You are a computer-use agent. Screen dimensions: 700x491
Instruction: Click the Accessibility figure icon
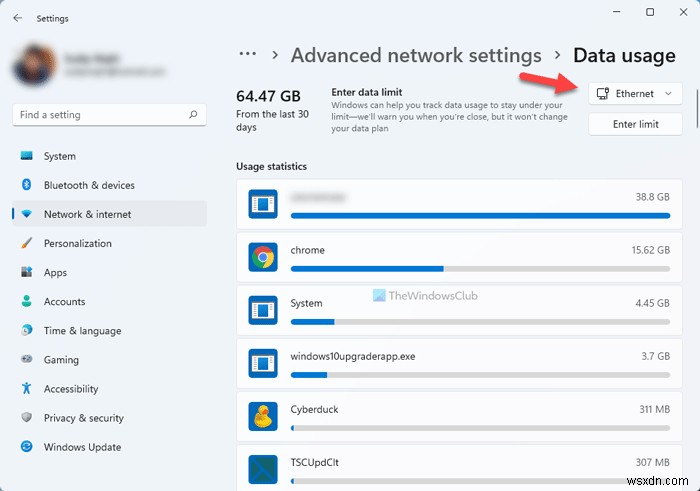pos(27,388)
